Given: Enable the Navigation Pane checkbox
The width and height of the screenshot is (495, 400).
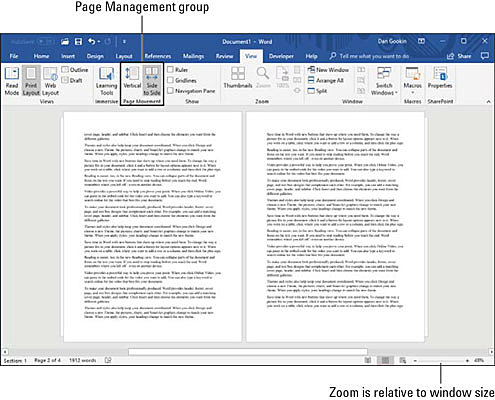Looking at the screenshot, I should click(170, 91).
